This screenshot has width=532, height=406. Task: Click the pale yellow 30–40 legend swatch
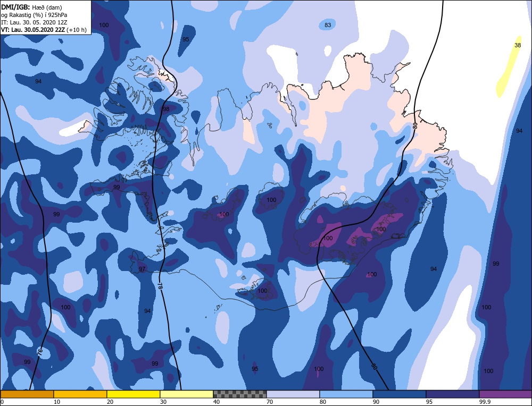point(187,394)
